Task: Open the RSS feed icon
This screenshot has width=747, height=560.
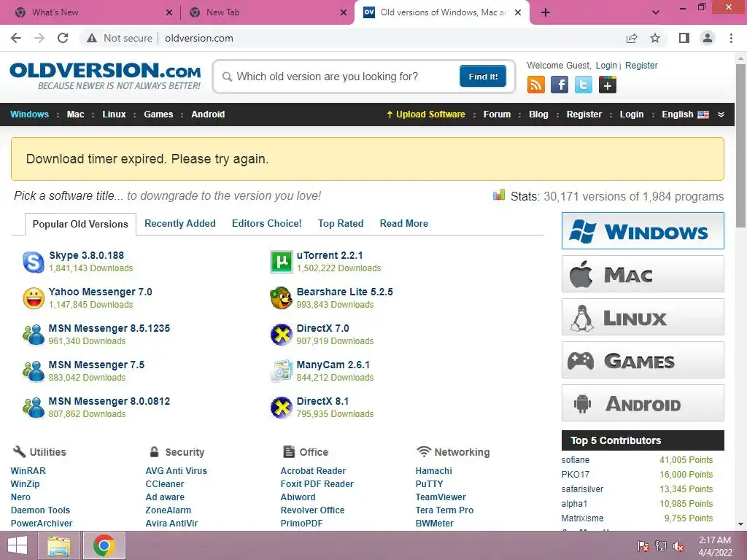Action: [536, 85]
